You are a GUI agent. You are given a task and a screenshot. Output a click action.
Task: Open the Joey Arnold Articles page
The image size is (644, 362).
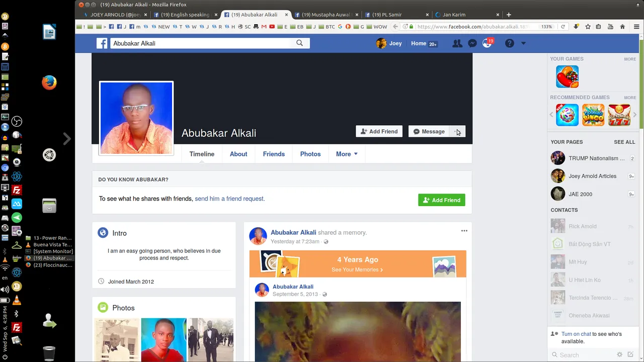pos(593,176)
